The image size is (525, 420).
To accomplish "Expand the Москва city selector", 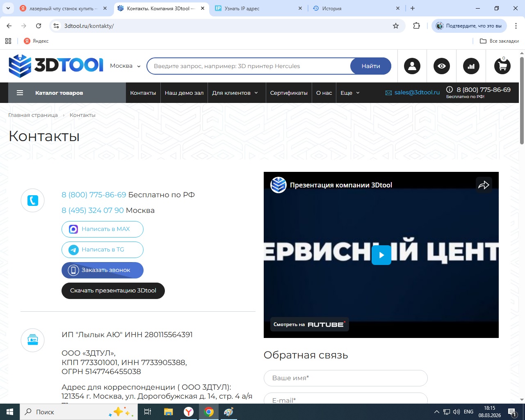I will 126,66.
